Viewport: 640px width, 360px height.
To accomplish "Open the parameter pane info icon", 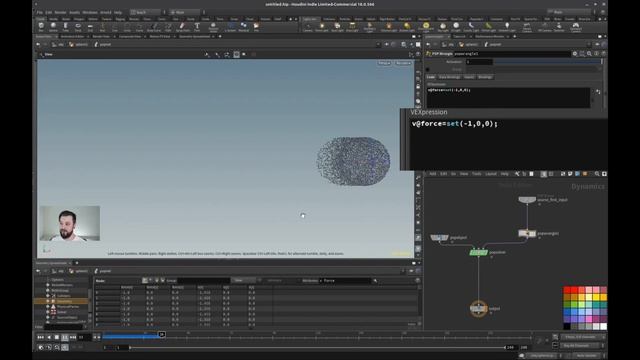I will pos(597,53).
